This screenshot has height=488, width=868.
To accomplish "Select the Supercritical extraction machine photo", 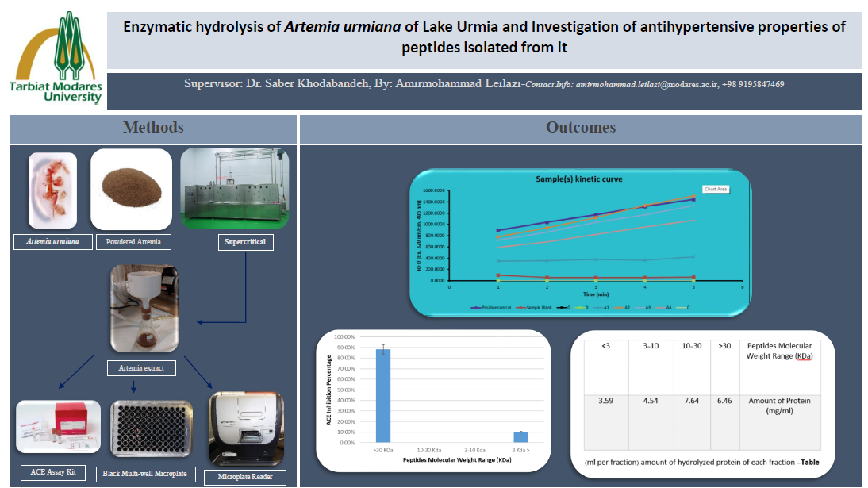I will click(234, 187).
